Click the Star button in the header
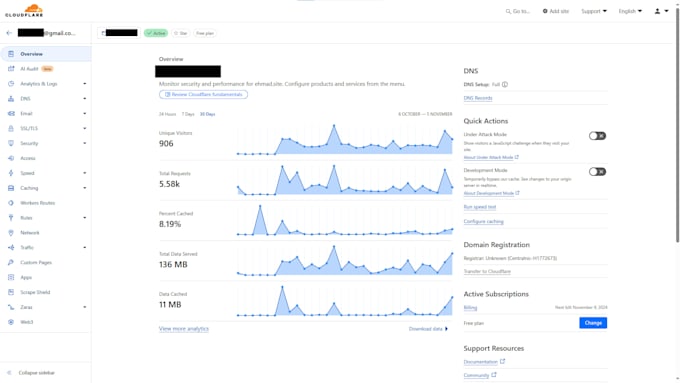The image size is (680, 383). point(180,33)
